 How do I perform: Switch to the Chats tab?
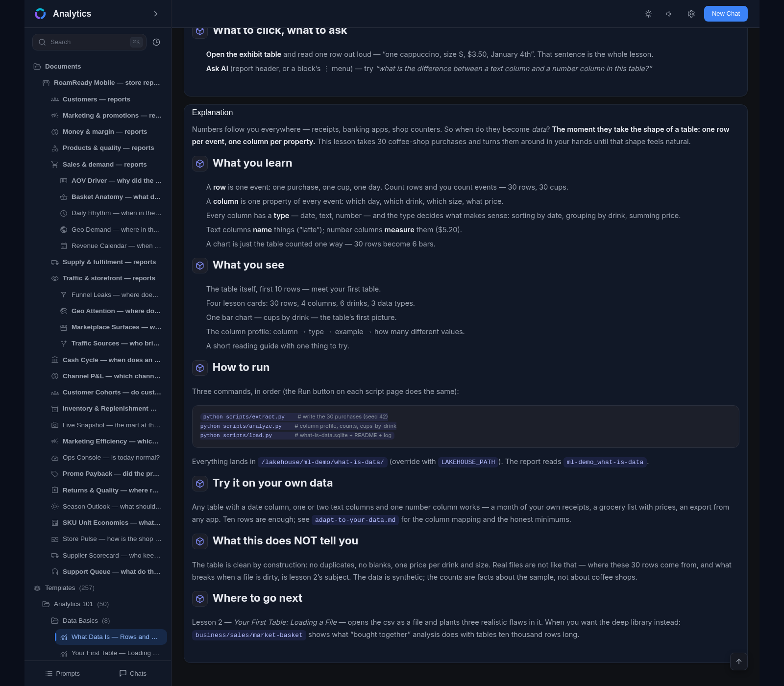coord(133,674)
